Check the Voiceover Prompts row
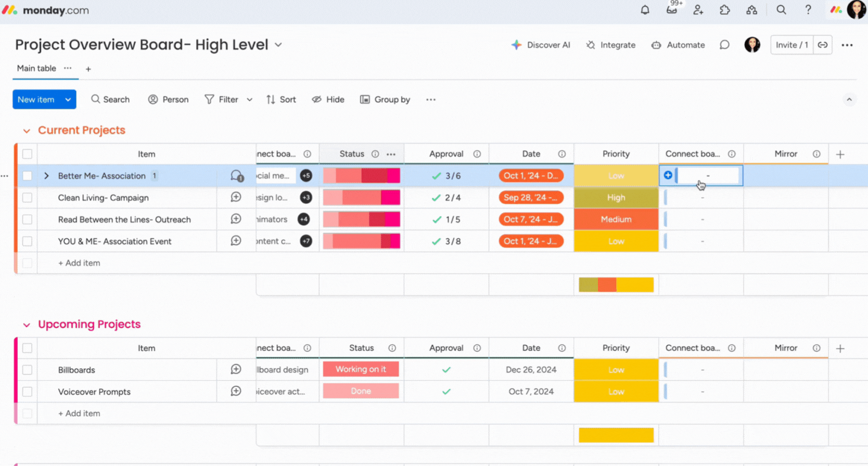The height and width of the screenshot is (466, 868). pos(27,392)
